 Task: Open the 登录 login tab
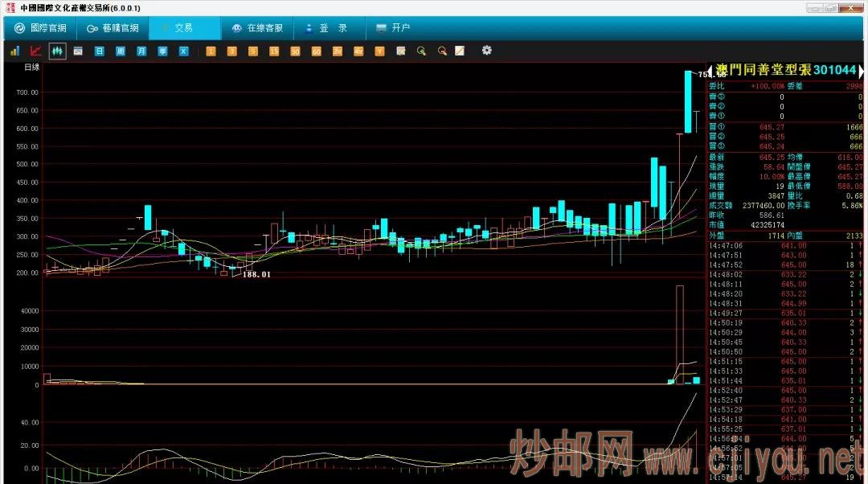point(330,27)
